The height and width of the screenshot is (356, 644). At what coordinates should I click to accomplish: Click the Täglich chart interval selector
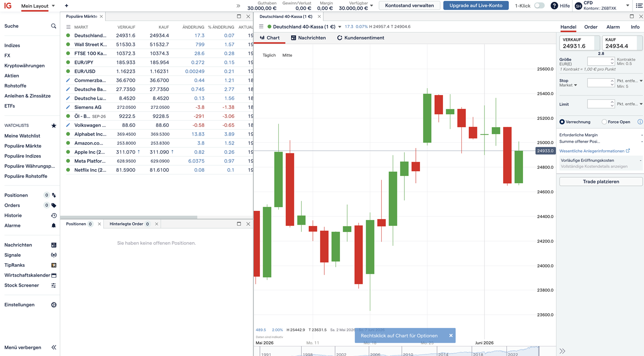pyautogui.click(x=269, y=55)
